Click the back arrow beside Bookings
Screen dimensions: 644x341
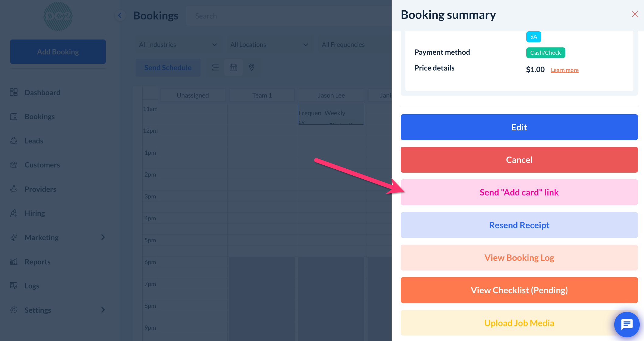point(120,15)
